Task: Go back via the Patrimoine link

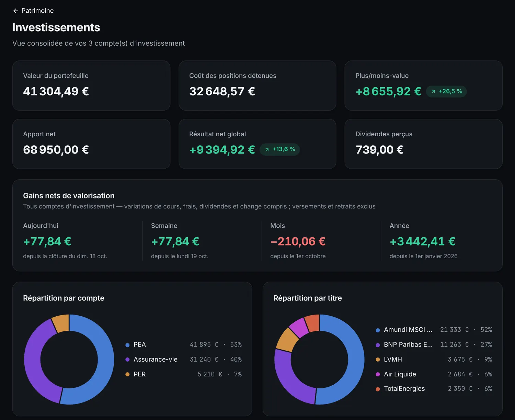Action: 33,11
